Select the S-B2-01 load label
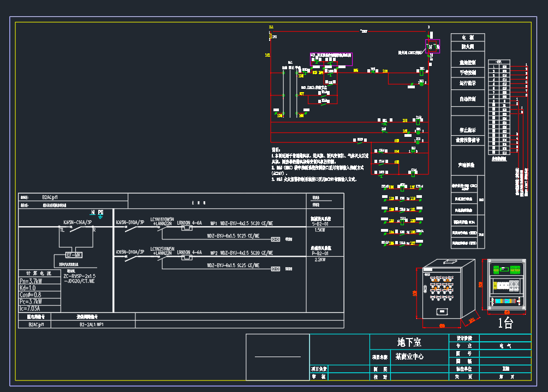Screen dimensions: 548x392 320,224
